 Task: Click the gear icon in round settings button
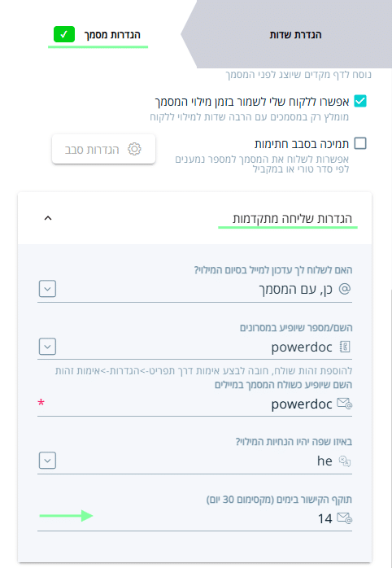pos(134,149)
